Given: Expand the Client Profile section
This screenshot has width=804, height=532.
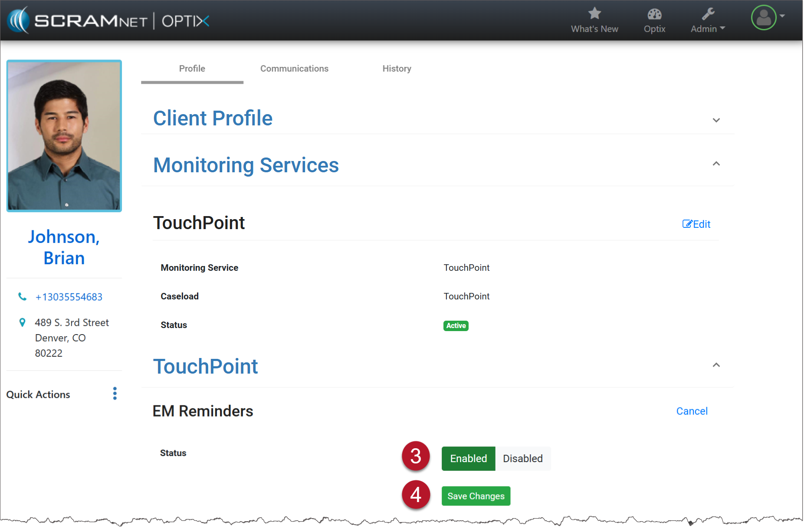Looking at the screenshot, I should point(716,120).
